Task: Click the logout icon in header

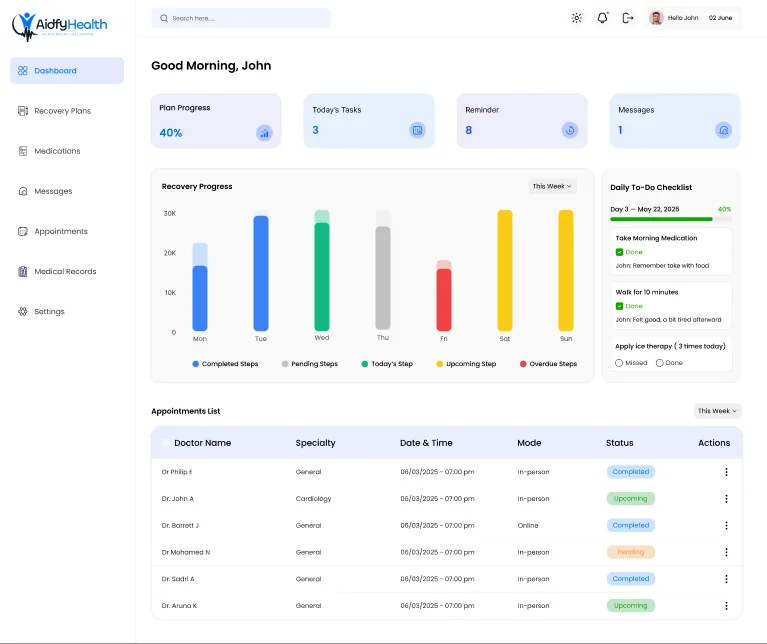Action: click(628, 18)
